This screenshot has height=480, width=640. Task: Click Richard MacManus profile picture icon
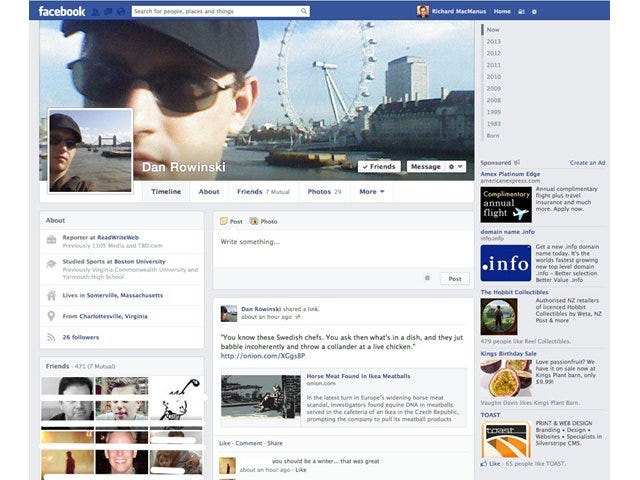click(423, 11)
